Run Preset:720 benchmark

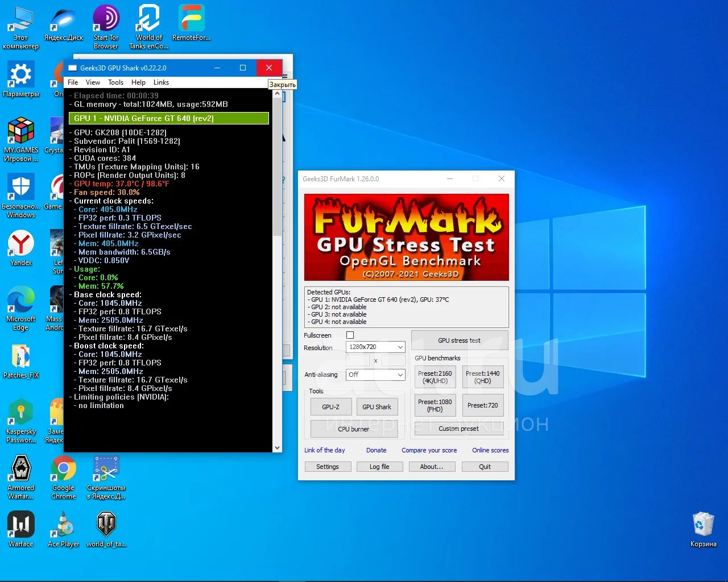coord(483,405)
